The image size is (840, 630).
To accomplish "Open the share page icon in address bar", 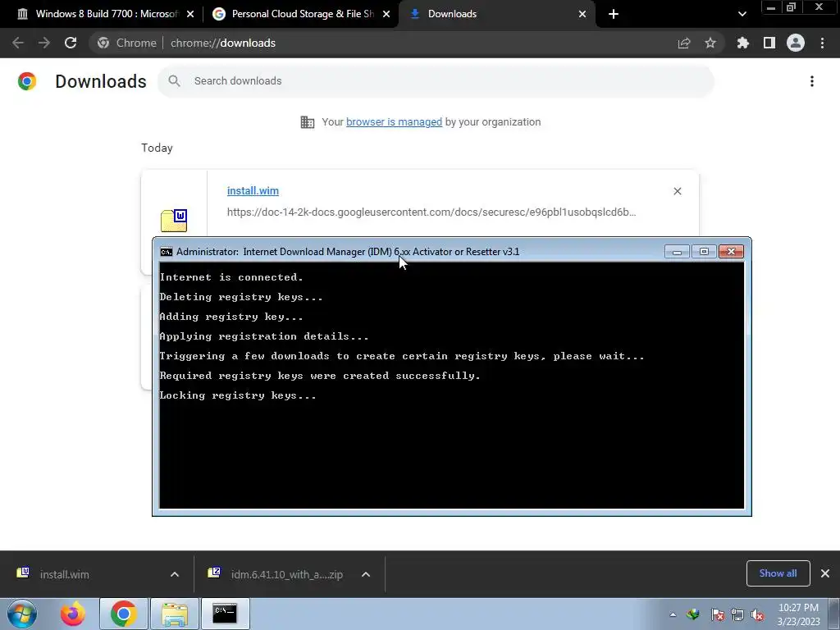I will (x=684, y=43).
